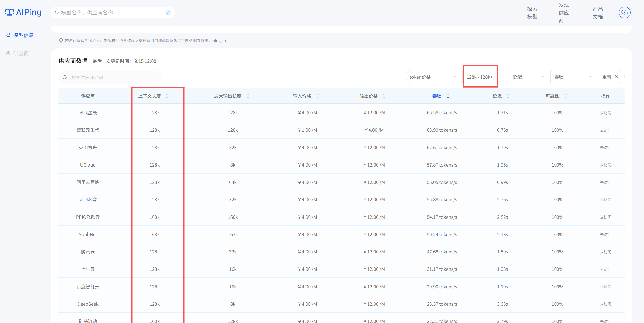Open the token价格 dropdown
644x323 pixels.
(433, 77)
